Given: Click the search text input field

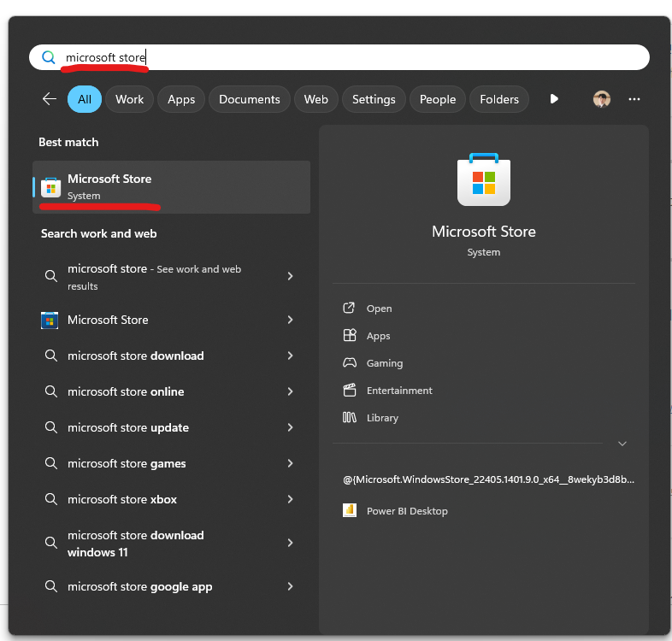Looking at the screenshot, I should (339, 57).
